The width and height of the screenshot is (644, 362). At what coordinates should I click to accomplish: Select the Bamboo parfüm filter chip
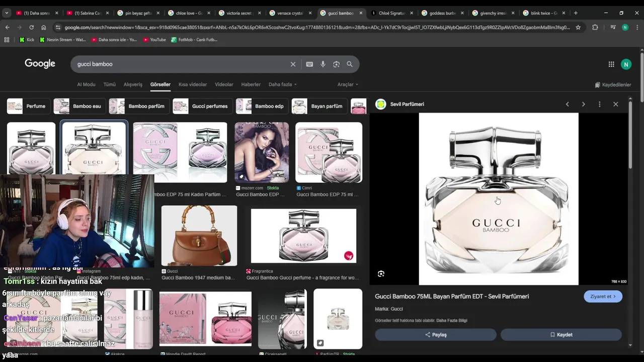click(x=139, y=106)
